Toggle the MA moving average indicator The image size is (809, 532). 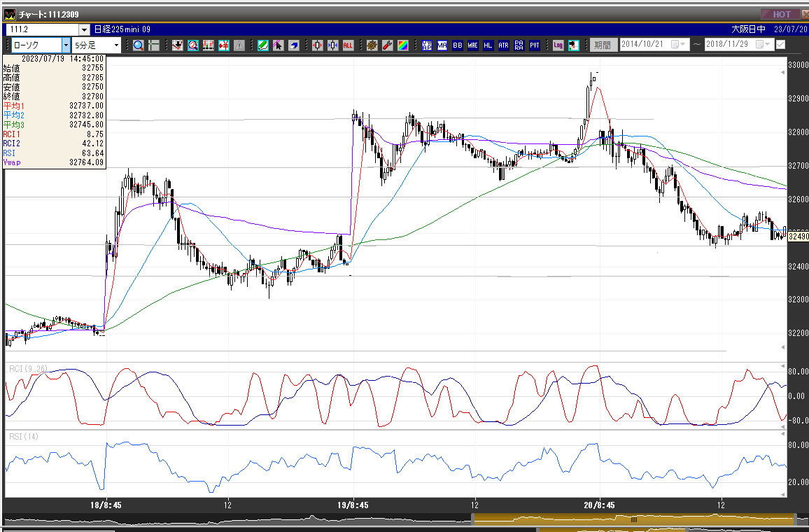click(x=442, y=45)
